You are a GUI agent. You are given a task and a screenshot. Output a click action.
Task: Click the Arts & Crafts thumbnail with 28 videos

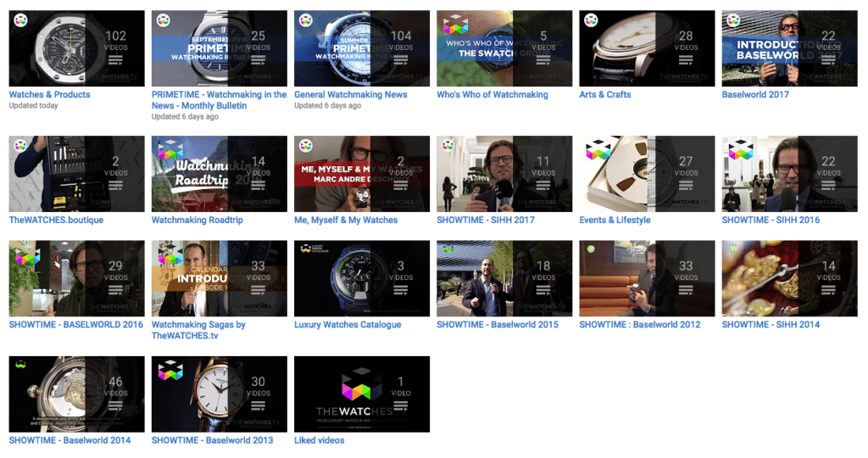tap(647, 48)
